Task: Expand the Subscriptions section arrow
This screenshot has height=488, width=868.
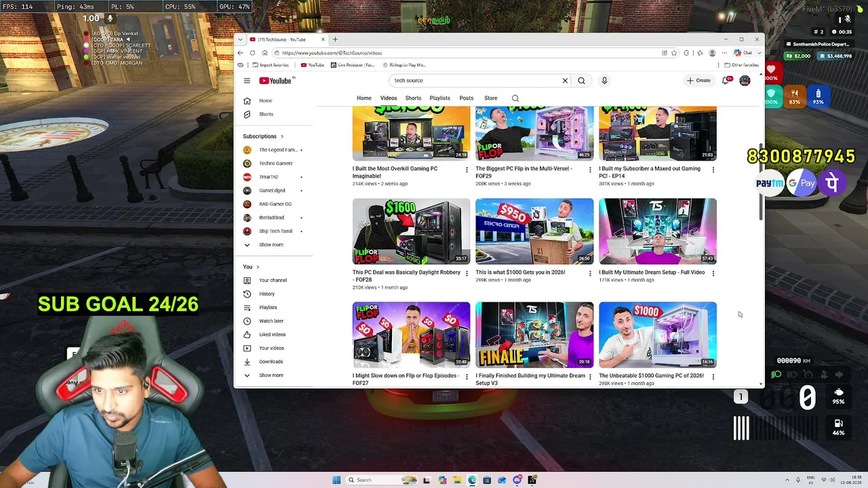Action: (x=282, y=136)
